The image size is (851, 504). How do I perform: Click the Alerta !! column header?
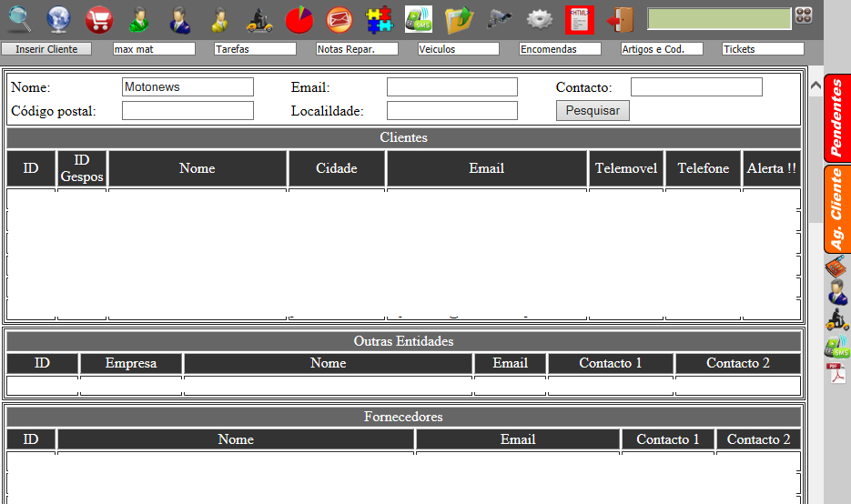[771, 168]
